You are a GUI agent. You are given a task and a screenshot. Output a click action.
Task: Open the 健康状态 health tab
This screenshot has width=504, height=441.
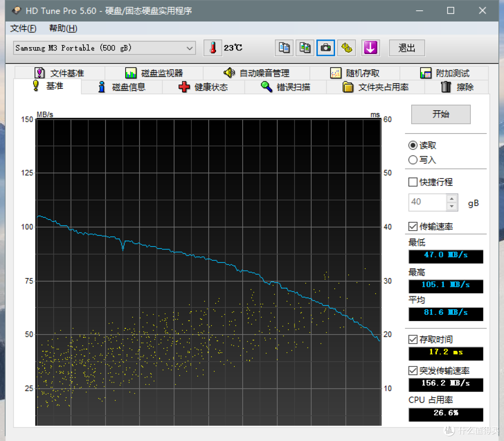click(x=203, y=87)
